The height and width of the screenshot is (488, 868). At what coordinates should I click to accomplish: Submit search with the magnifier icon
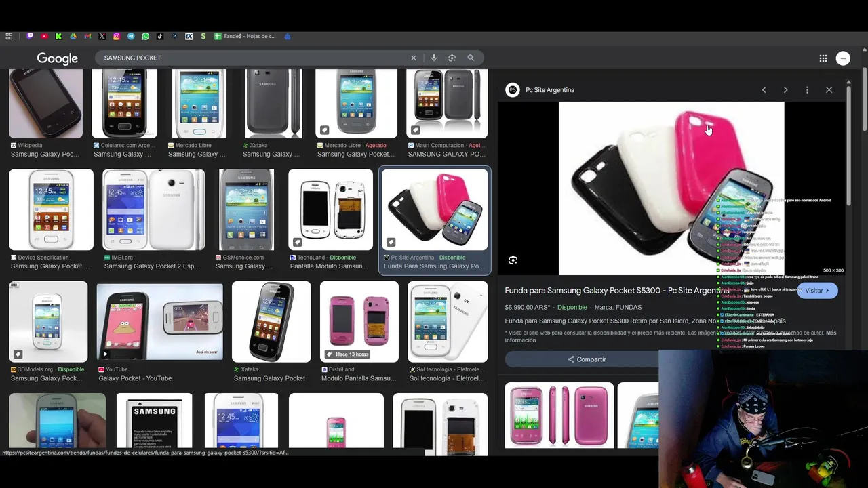471,58
